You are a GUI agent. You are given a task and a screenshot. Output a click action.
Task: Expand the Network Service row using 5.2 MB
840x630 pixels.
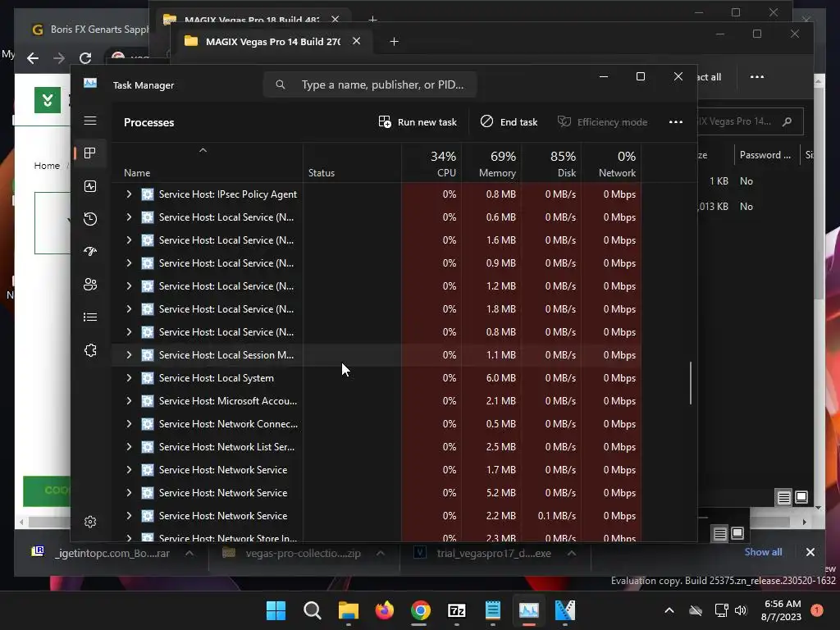click(129, 493)
